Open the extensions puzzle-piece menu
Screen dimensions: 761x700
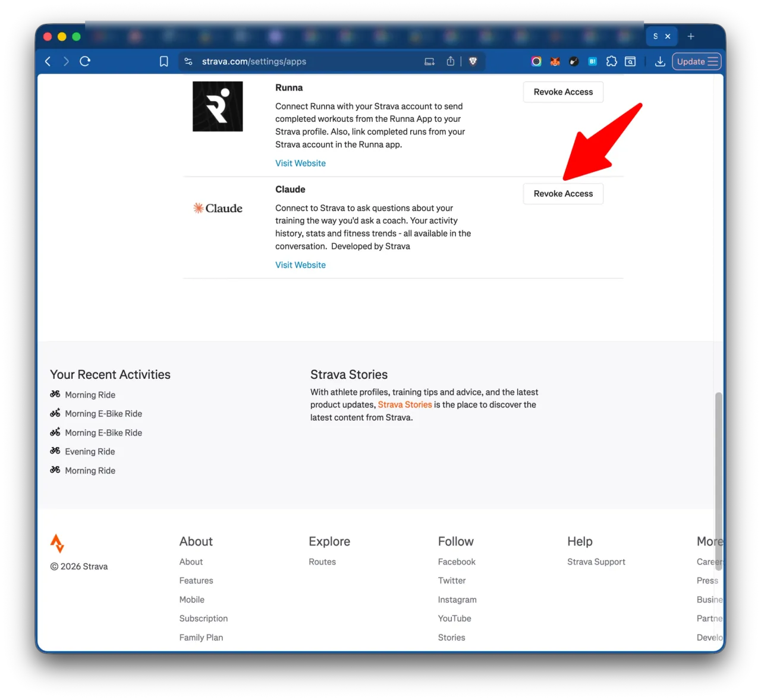click(x=612, y=61)
